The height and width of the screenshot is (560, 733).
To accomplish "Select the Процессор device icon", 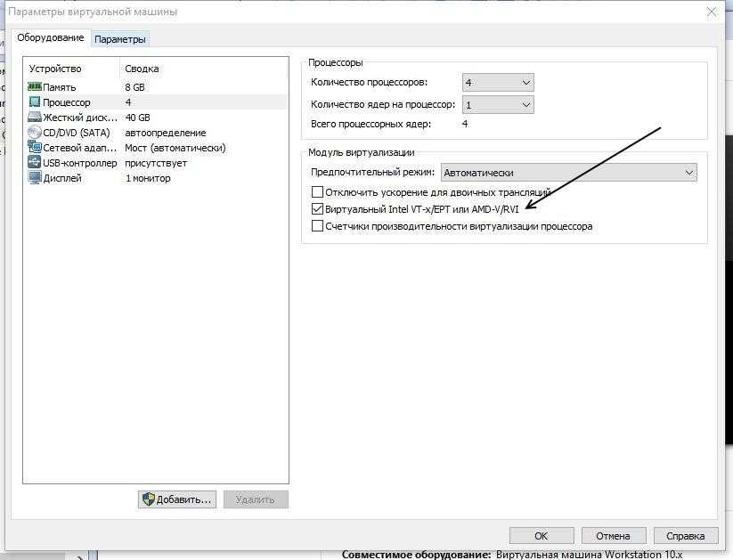I will coord(35,102).
